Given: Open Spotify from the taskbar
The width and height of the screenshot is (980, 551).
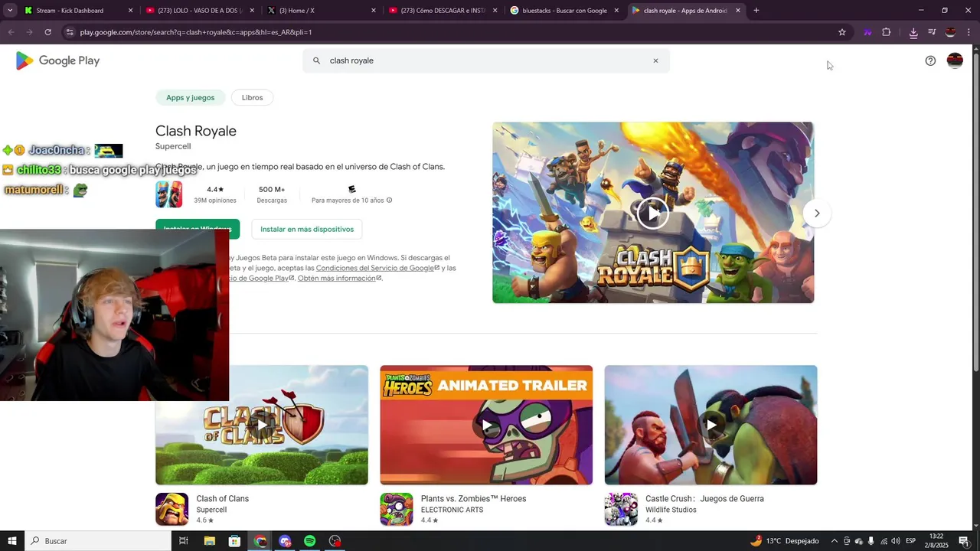Looking at the screenshot, I should coord(309,541).
